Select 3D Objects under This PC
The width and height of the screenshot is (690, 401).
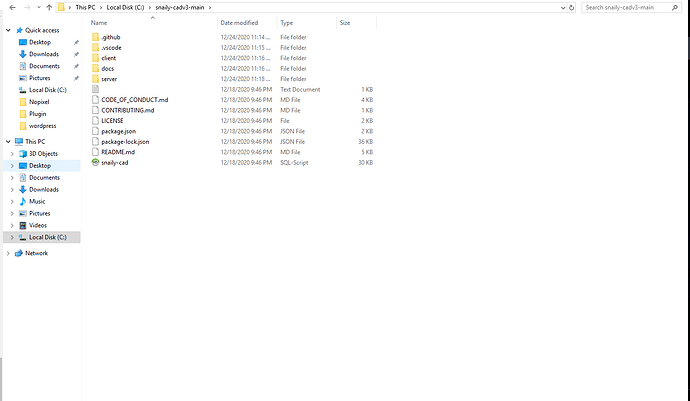click(43, 154)
